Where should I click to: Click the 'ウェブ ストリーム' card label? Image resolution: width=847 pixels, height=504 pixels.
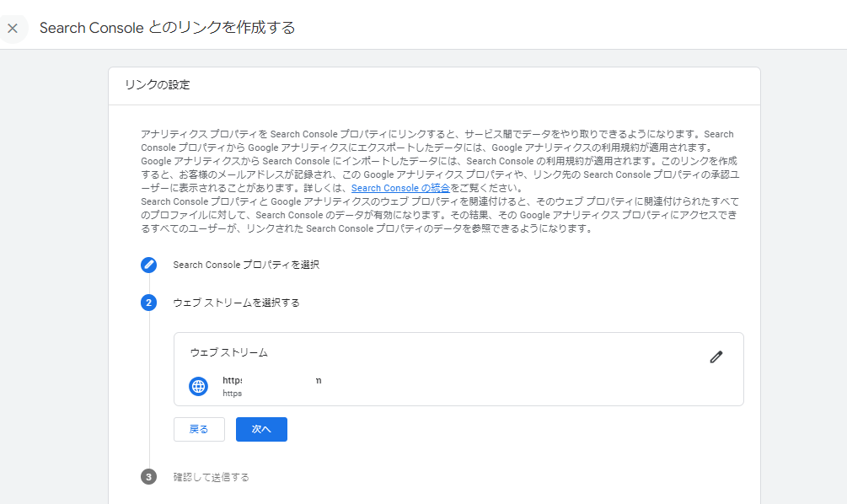(x=229, y=352)
